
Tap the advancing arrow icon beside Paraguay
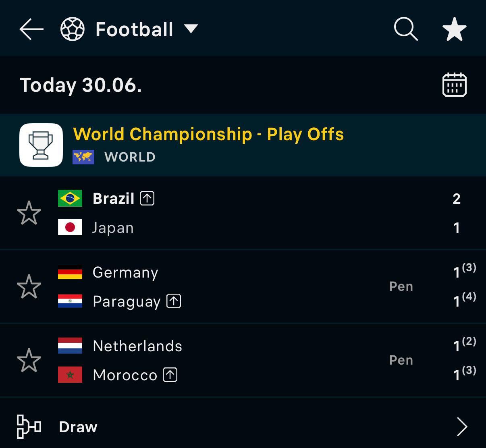click(174, 301)
